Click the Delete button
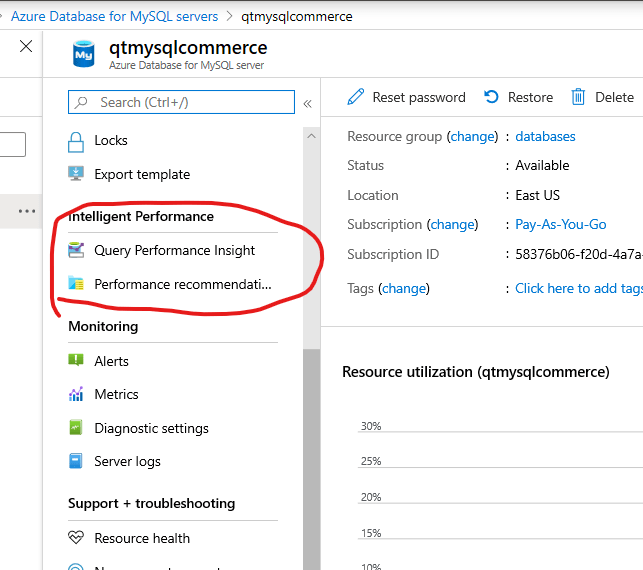Screen dimensions: 643x570 pos(603,97)
